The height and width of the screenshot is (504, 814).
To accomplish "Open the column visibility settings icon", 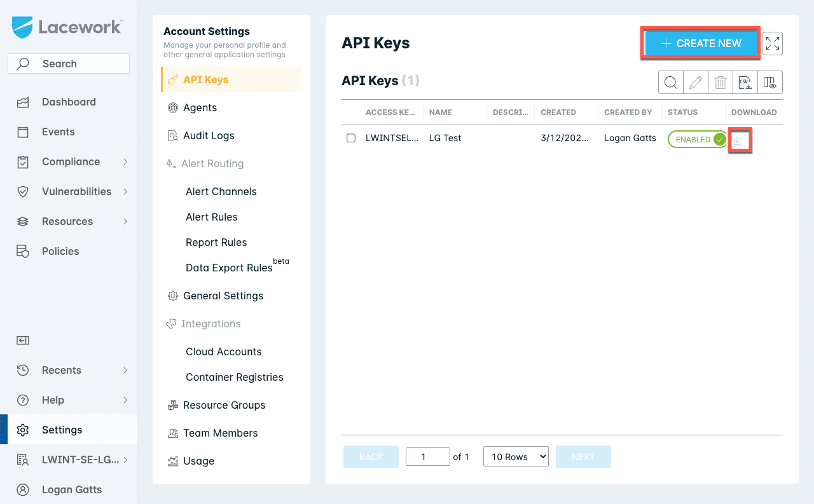I will (x=769, y=82).
